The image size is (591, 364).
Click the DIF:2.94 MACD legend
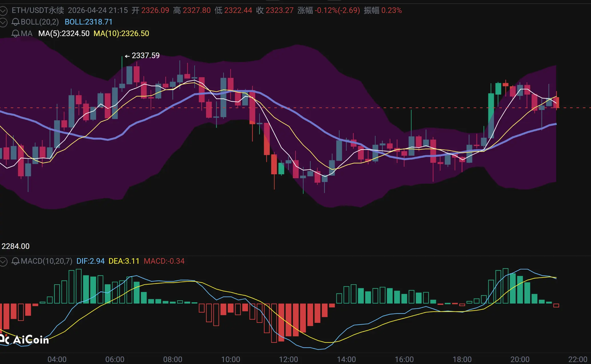[90, 261]
